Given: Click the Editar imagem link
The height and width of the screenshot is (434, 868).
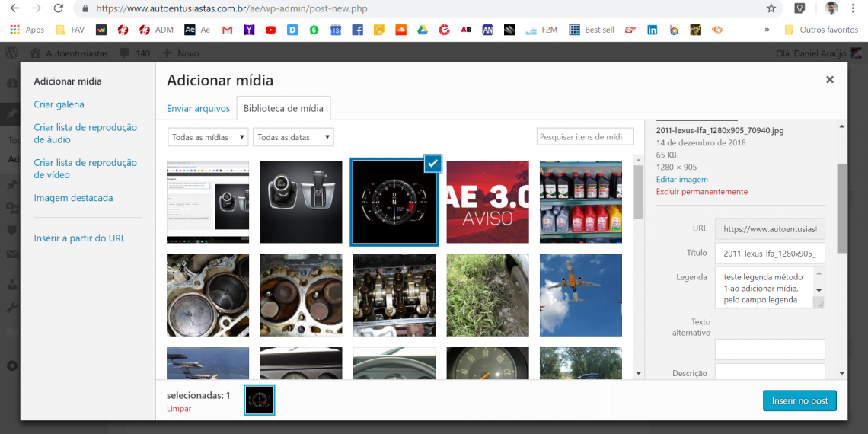Looking at the screenshot, I should click(681, 179).
